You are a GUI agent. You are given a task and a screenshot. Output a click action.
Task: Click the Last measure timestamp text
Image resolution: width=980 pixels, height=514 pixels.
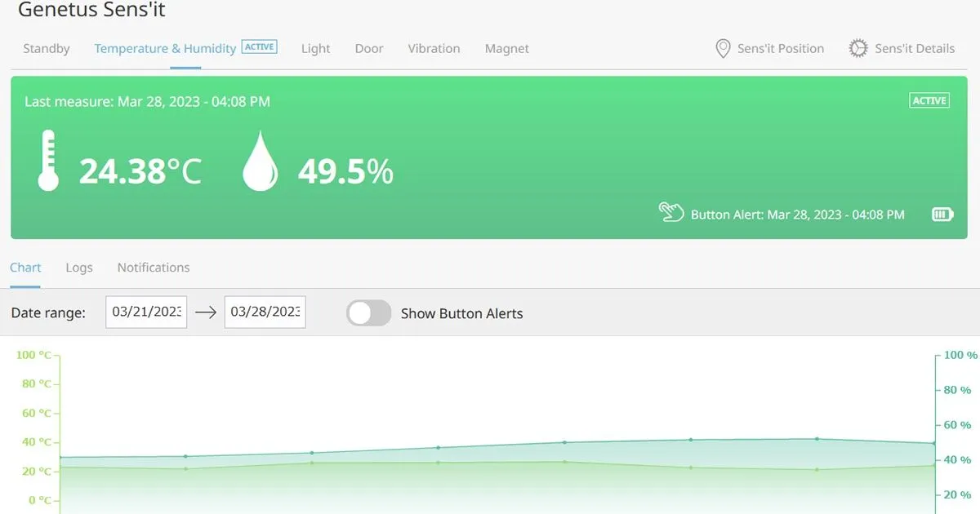tap(147, 102)
